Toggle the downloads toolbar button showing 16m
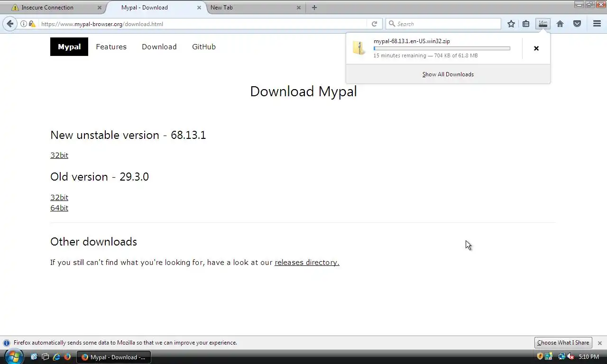 [x=543, y=24]
